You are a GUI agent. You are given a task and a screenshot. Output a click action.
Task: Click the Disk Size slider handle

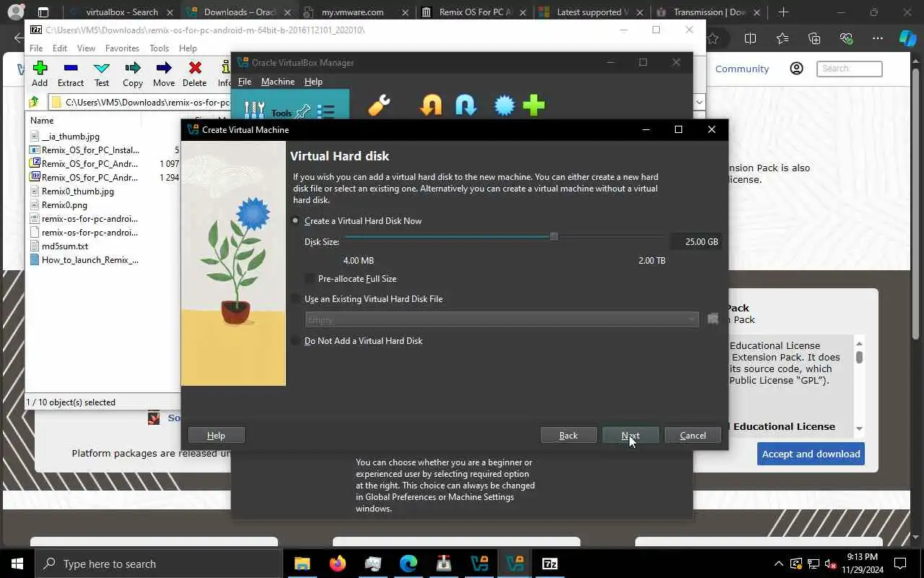pos(554,236)
